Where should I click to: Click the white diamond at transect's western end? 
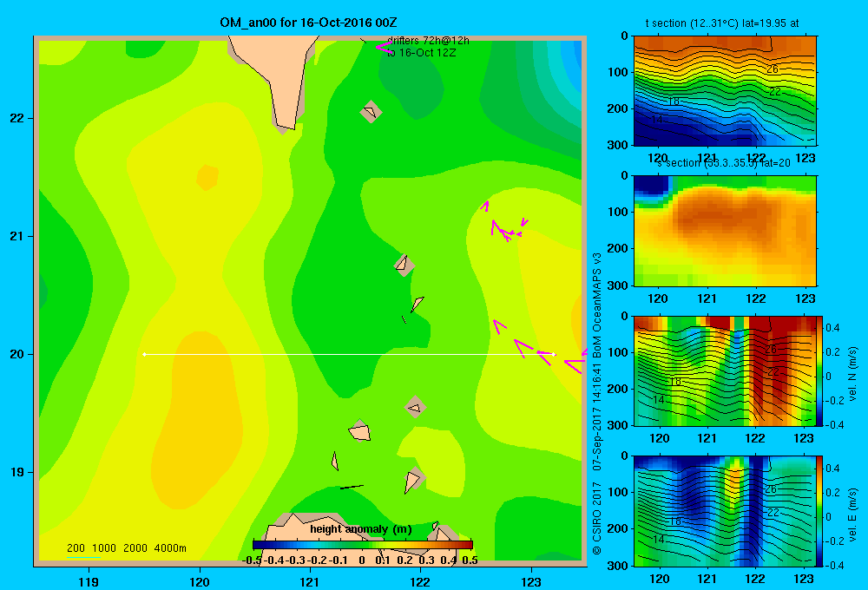pos(144,354)
